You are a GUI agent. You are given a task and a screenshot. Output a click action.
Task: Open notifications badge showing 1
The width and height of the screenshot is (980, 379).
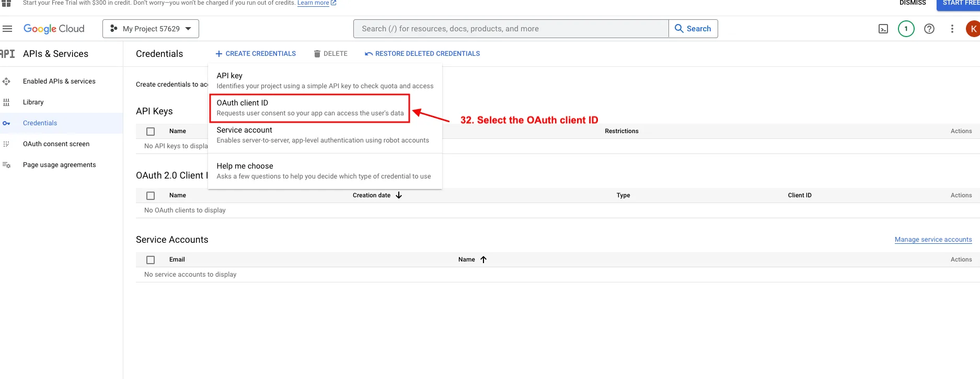tap(906, 29)
